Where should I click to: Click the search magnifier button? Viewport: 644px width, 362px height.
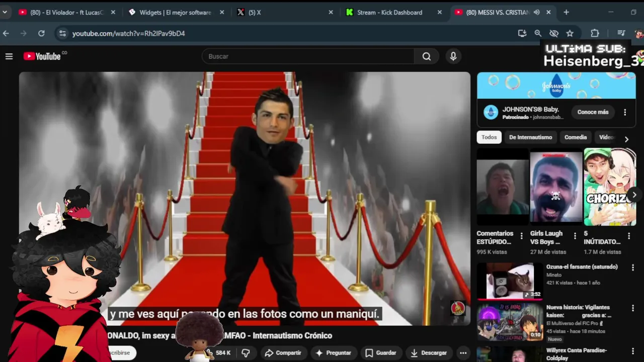pyautogui.click(x=427, y=56)
